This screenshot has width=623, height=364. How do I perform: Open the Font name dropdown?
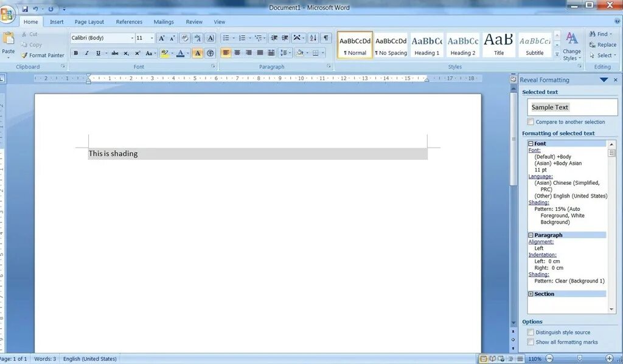coord(132,38)
